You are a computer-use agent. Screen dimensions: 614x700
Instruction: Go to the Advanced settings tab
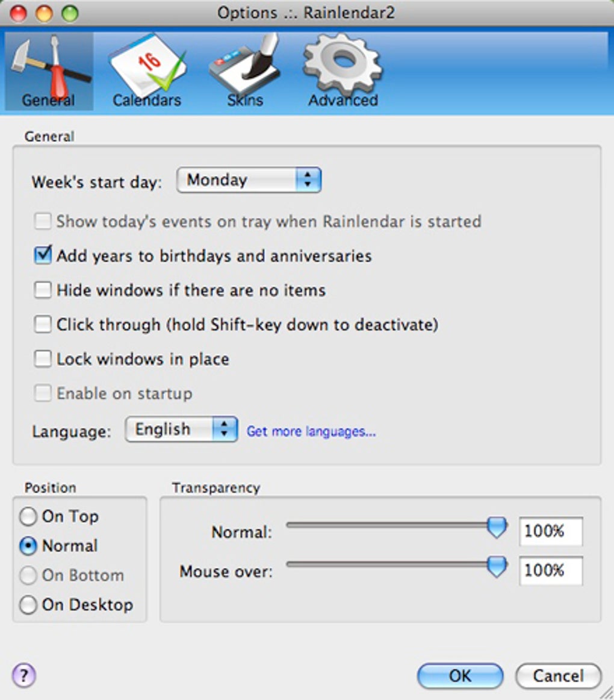pyautogui.click(x=343, y=72)
